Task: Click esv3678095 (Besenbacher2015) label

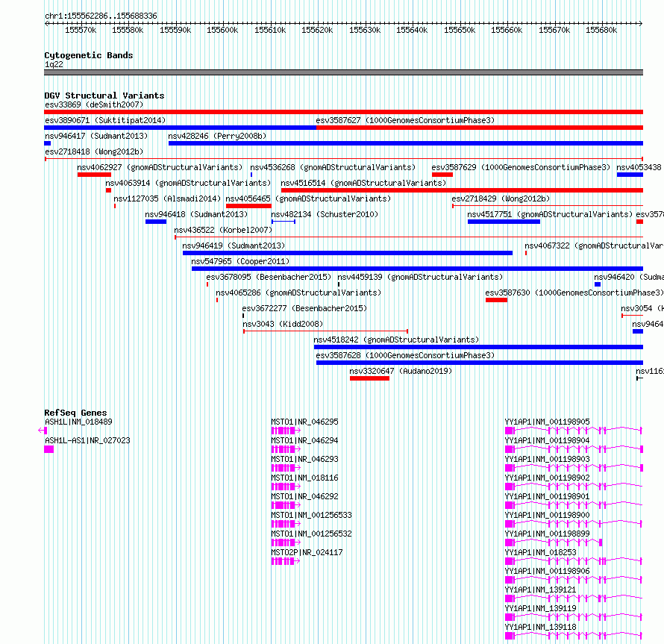Action: (269, 277)
